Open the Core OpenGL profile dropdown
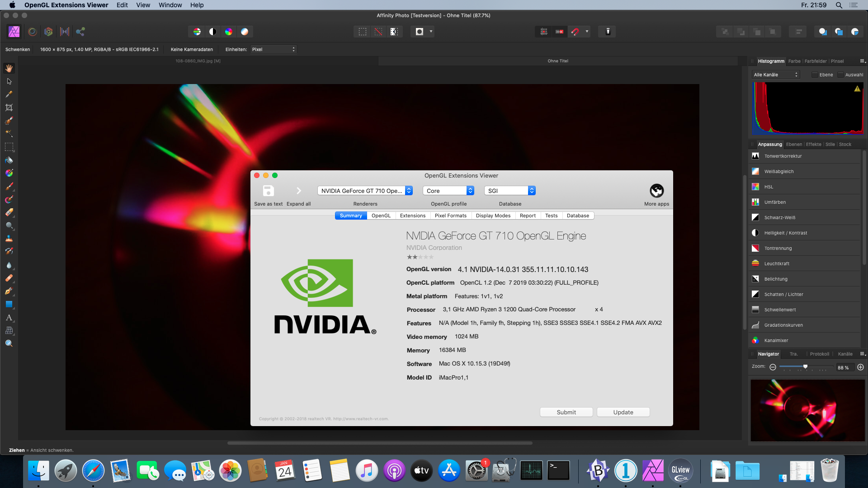Viewport: 868px width, 488px height. 448,191
